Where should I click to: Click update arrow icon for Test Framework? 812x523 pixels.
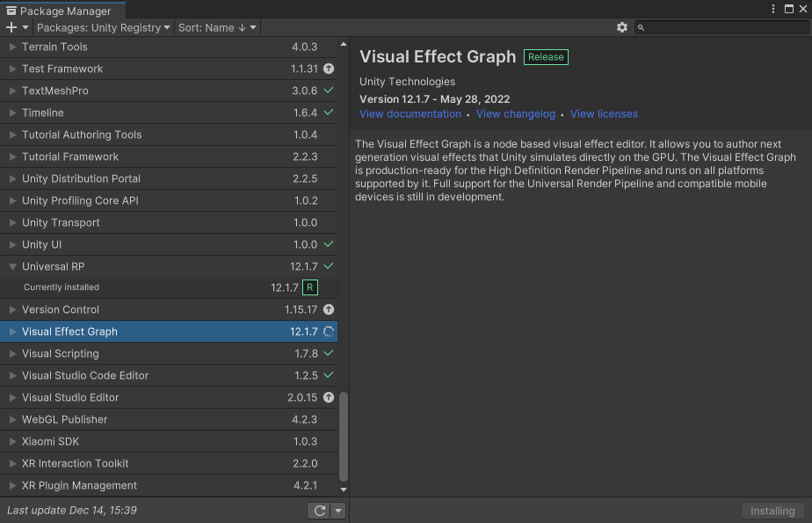coord(329,69)
